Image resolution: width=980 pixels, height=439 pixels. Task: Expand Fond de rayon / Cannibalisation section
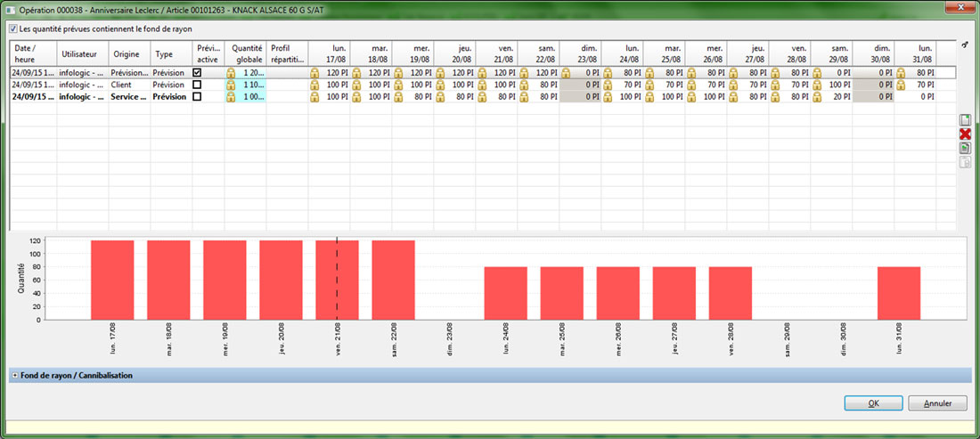(16, 375)
